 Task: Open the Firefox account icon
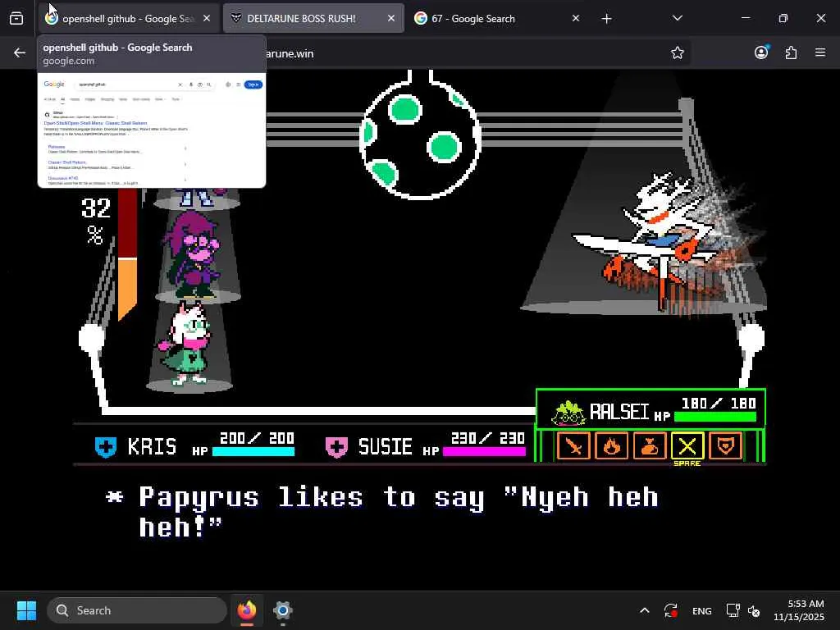point(761,52)
